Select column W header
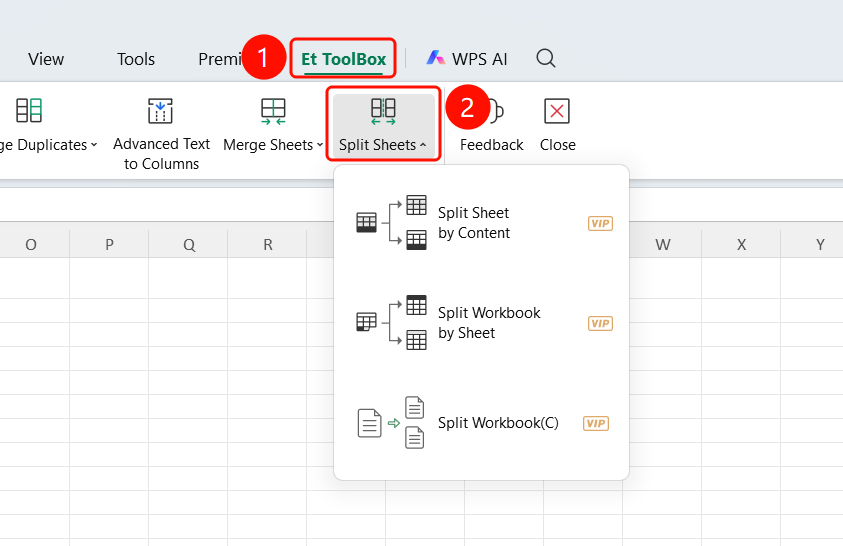The width and height of the screenshot is (843, 546). click(x=662, y=245)
